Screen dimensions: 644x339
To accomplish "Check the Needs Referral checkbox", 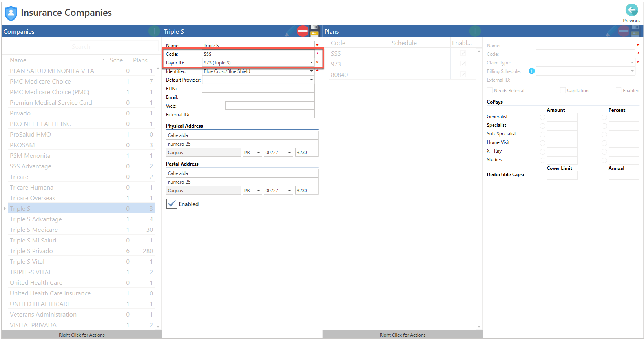I will tap(489, 90).
